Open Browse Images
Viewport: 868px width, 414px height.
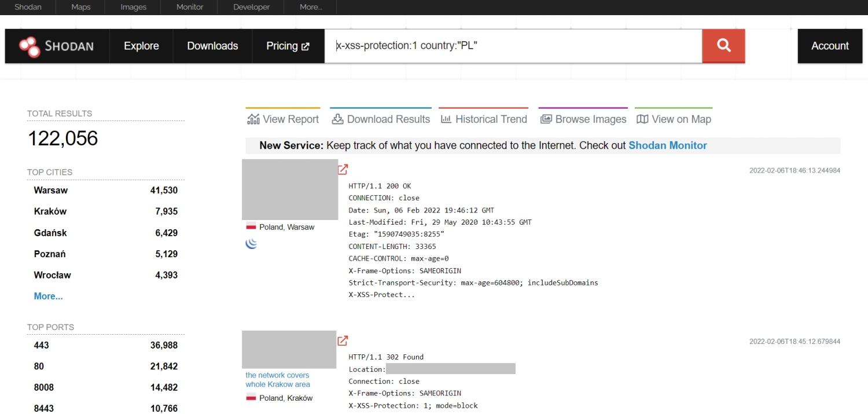click(583, 119)
